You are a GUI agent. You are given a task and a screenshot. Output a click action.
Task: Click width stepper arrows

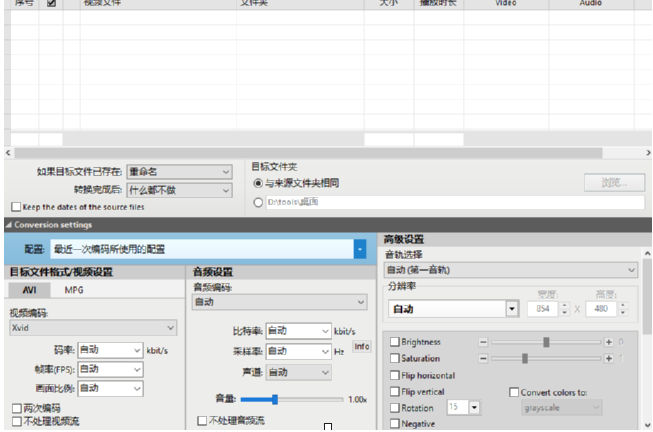click(564, 309)
